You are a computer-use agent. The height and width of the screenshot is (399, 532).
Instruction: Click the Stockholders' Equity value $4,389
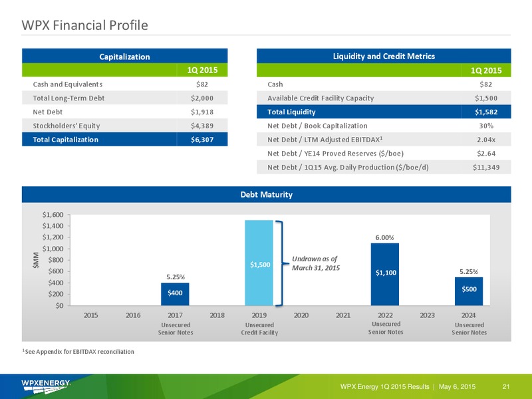point(202,126)
